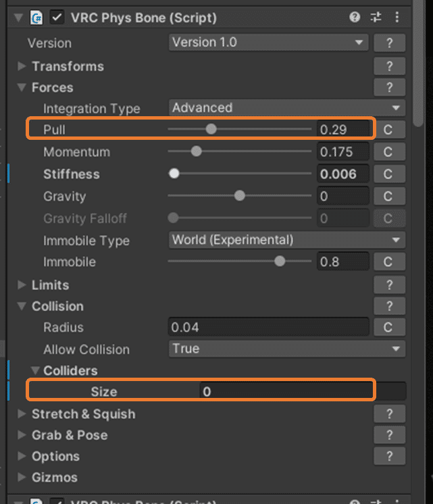Click the Inspector vertical scrollbar
The height and width of the screenshot is (504, 433).
[418, 64]
